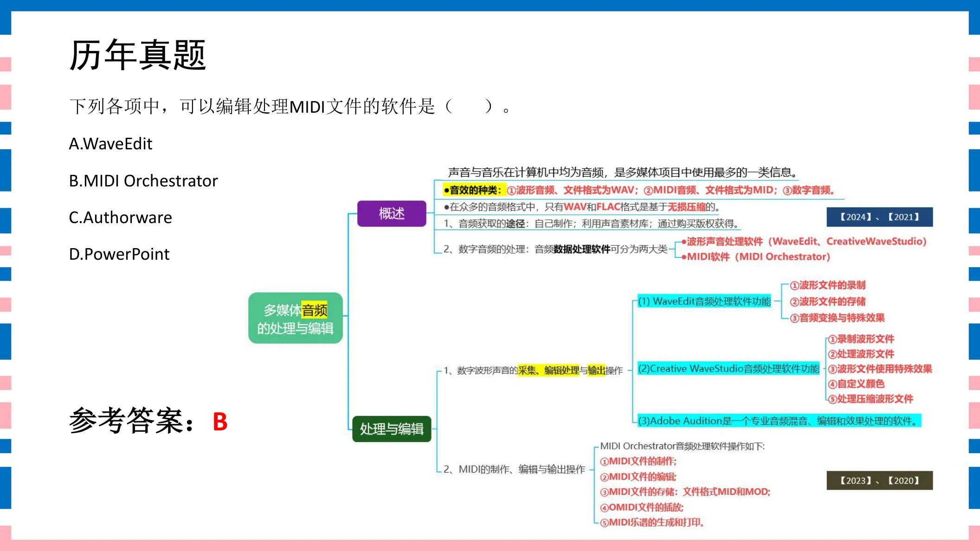Click 2、MIDI的制作、编辑与输出操作 branch
Screen dimensions: 980x551
tap(514, 469)
